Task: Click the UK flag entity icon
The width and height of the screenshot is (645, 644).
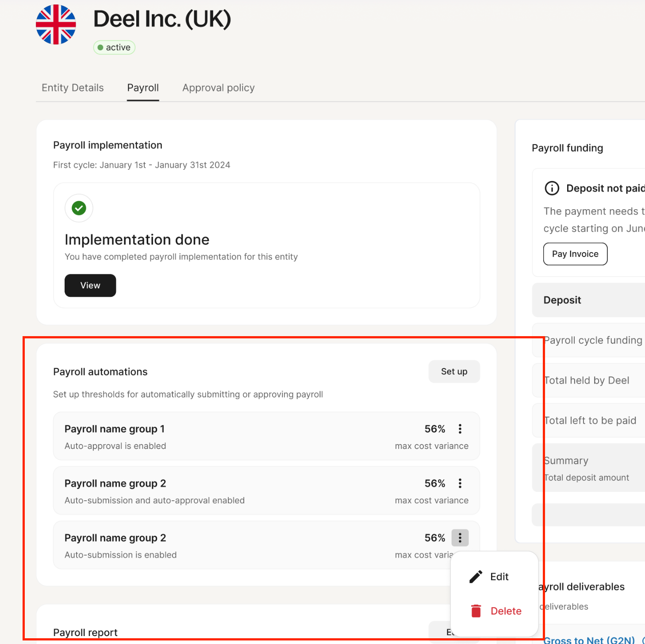Action: tap(56, 25)
